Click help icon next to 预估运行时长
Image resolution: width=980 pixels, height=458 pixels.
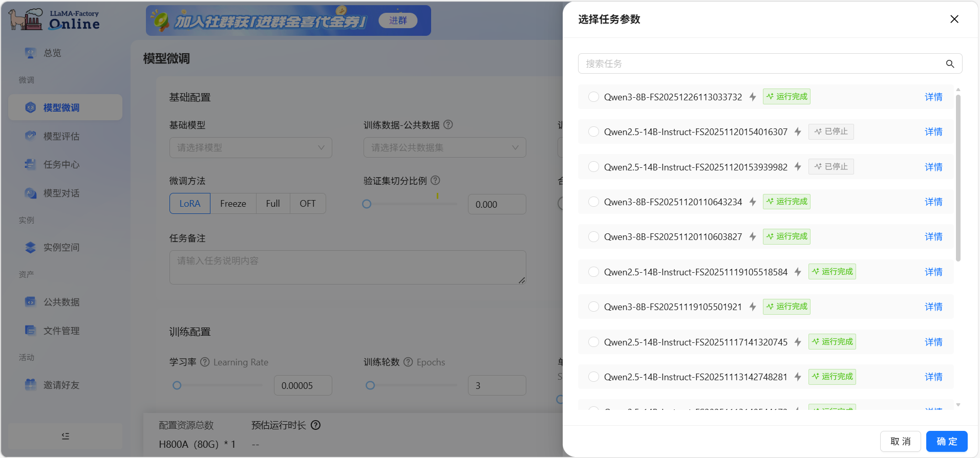coord(316,425)
